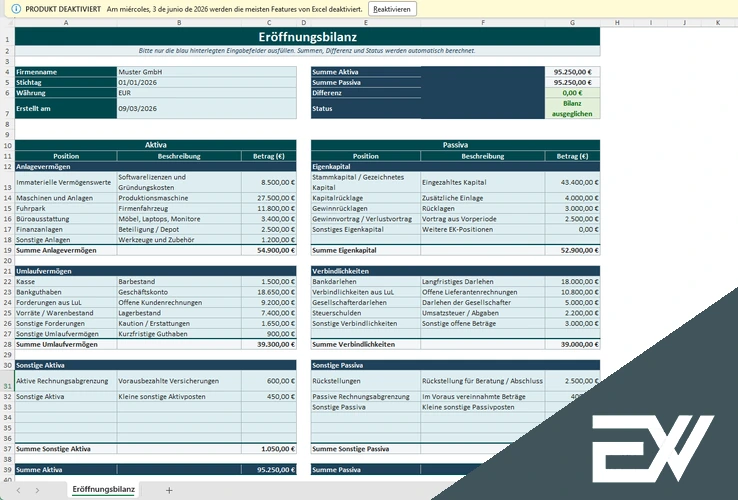738x500 pixels.
Task: Select 'Vortrag aus Vorperiode' cell
Action: [482, 219]
